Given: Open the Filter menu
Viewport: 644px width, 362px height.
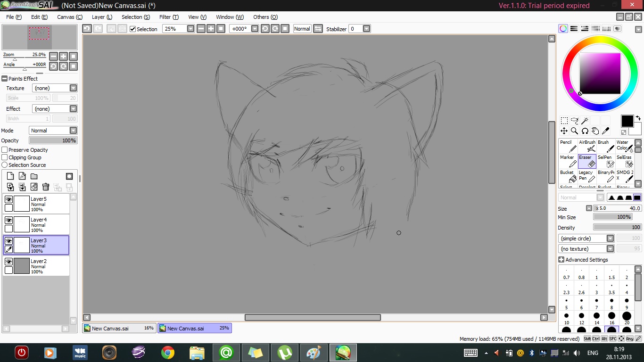Looking at the screenshot, I should [x=169, y=17].
